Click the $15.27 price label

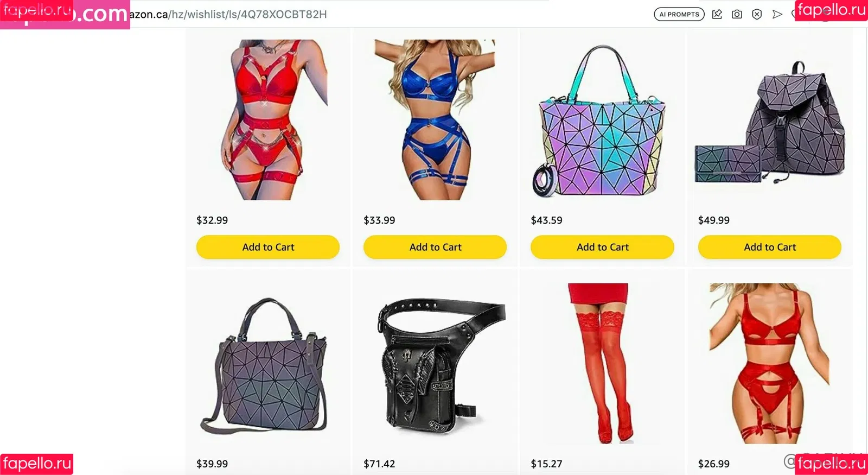[x=546, y=464]
